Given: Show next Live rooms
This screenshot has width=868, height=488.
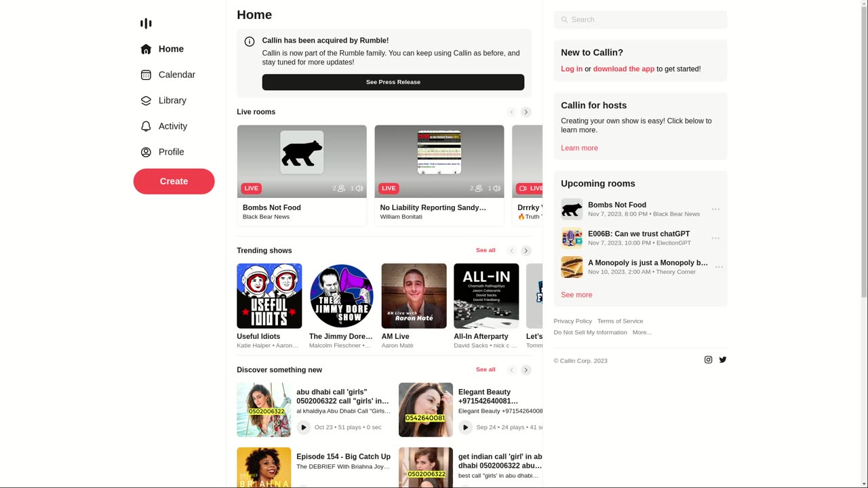Looking at the screenshot, I should pyautogui.click(x=526, y=112).
